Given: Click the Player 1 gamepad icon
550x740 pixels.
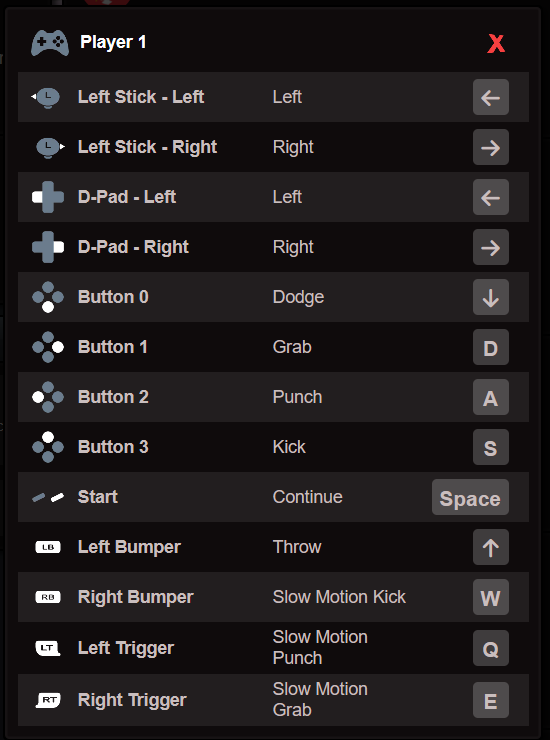Looking at the screenshot, I should click(x=50, y=43).
